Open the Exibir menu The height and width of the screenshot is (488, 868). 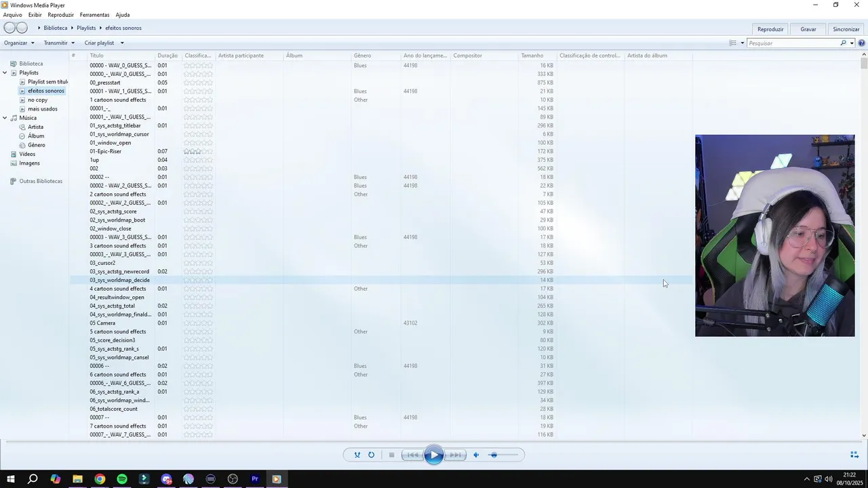[35, 14]
